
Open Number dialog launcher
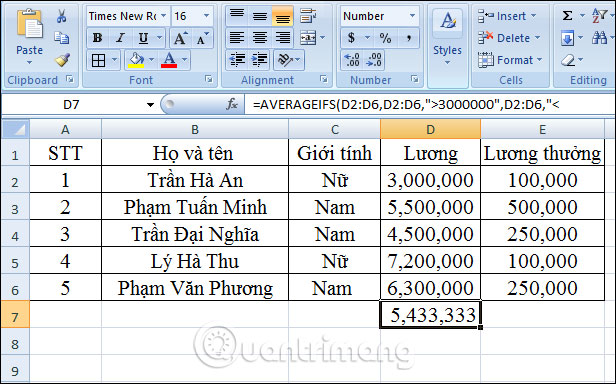coord(415,79)
